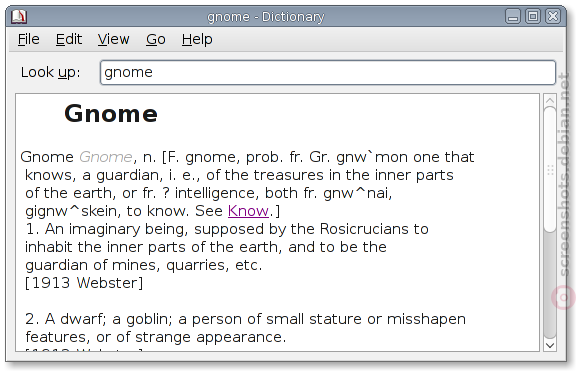Click the Dictionary book icon in title bar

19,17
